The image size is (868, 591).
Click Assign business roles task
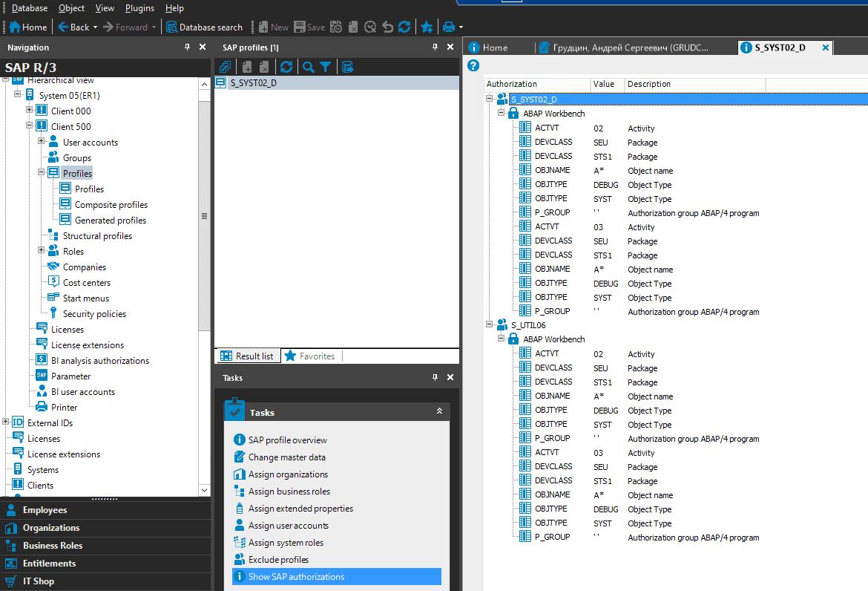(289, 492)
